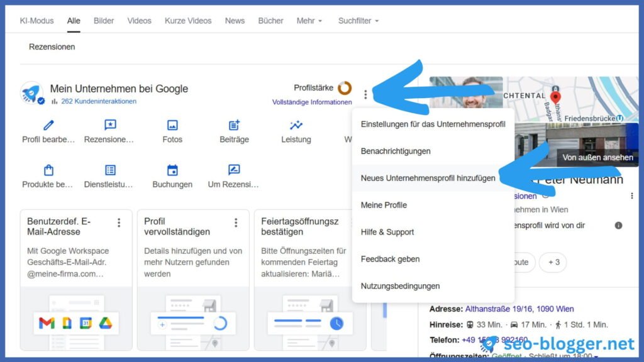644x362 pixels.
Task: Choose Meine Profile menu entry
Action: pyautogui.click(x=433, y=206)
